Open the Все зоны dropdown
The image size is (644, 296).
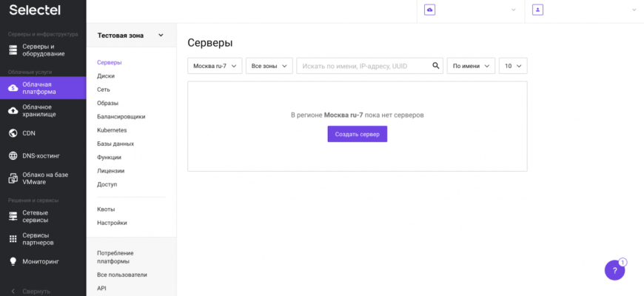[269, 66]
